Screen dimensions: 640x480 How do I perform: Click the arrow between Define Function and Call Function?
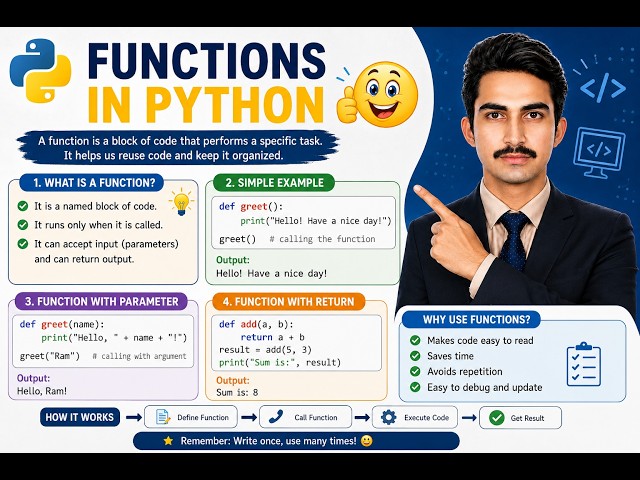(x=249, y=417)
